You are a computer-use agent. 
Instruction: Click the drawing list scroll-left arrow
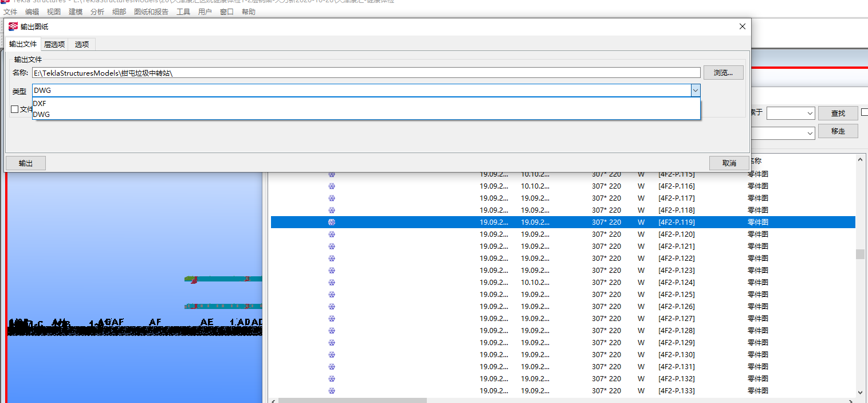click(274, 401)
